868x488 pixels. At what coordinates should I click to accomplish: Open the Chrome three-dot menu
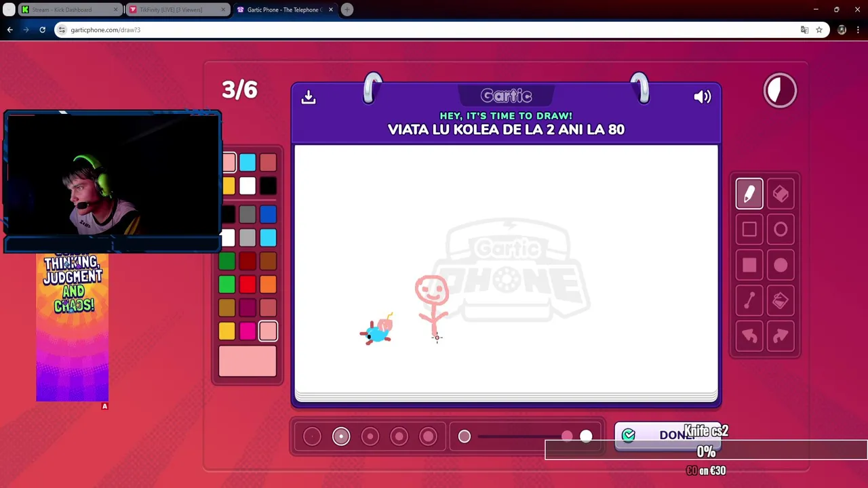pyautogui.click(x=858, y=30)
